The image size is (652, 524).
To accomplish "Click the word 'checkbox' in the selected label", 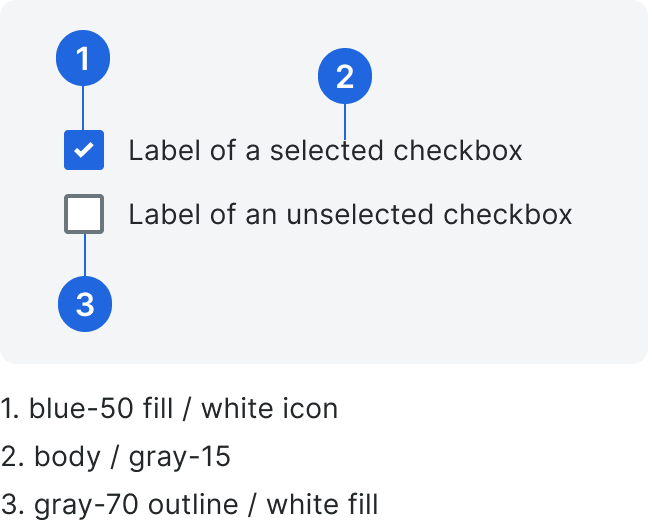I will (458, 150).
